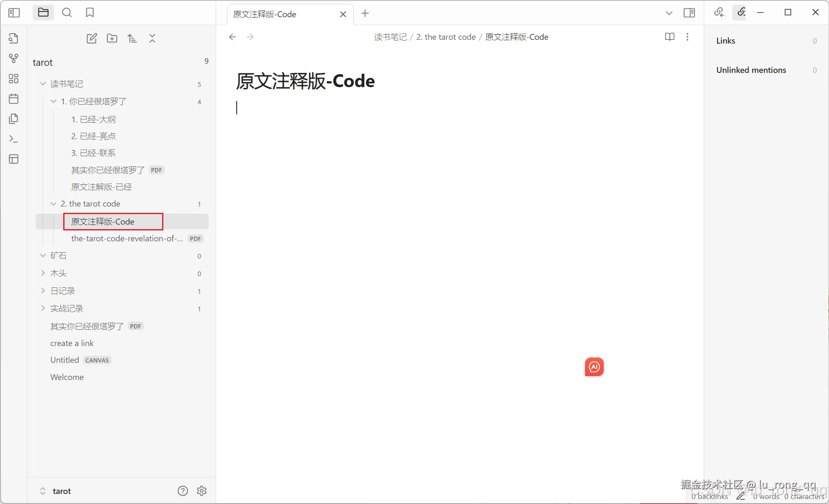Open the graph view in the sidebar
829x504 pixels.
click(14, 58)
